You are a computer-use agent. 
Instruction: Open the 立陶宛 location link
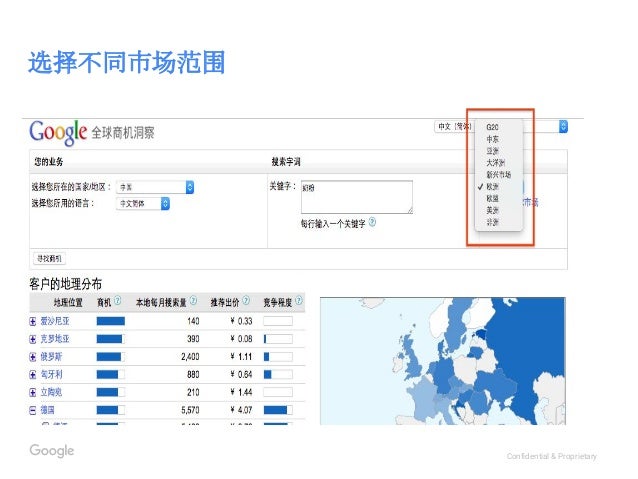point(51,392)
